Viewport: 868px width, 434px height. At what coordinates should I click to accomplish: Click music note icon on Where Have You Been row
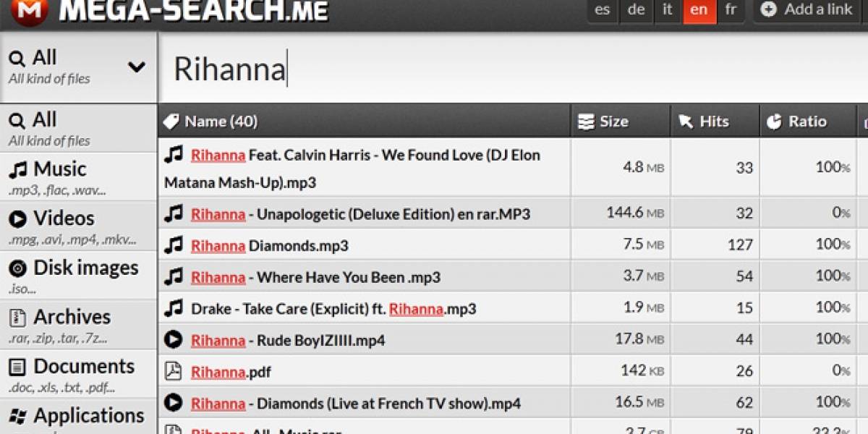[x=174, y=276]
